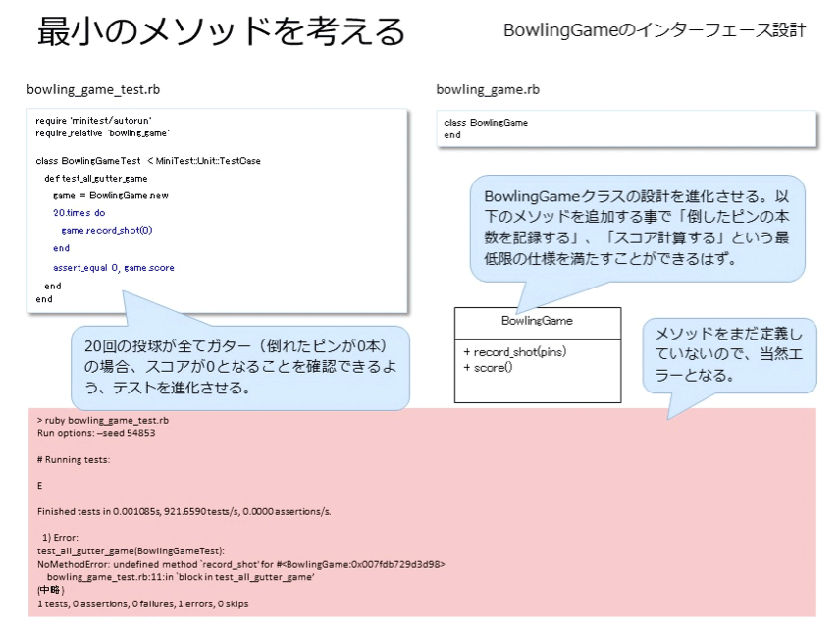The height and width of the screenshot is (628, 840).
Task: Click the class BowlingGameTest declaration line
Action: (x=148, y=161)
